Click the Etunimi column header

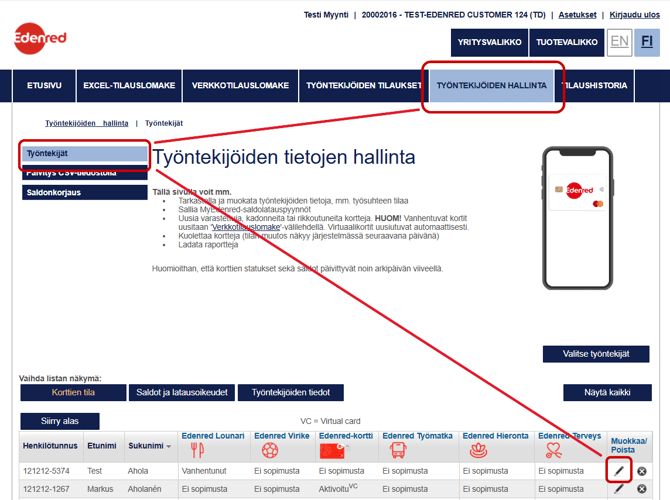pos(102,446)
